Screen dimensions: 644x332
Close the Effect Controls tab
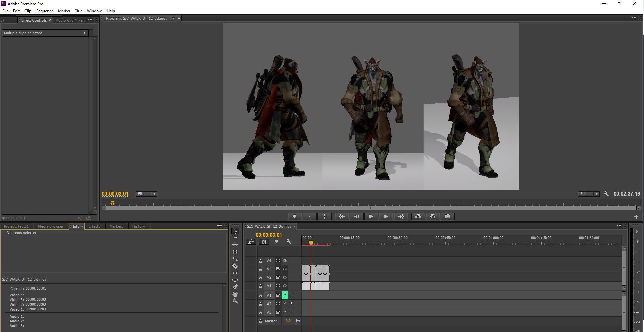(x=50, y=20)
